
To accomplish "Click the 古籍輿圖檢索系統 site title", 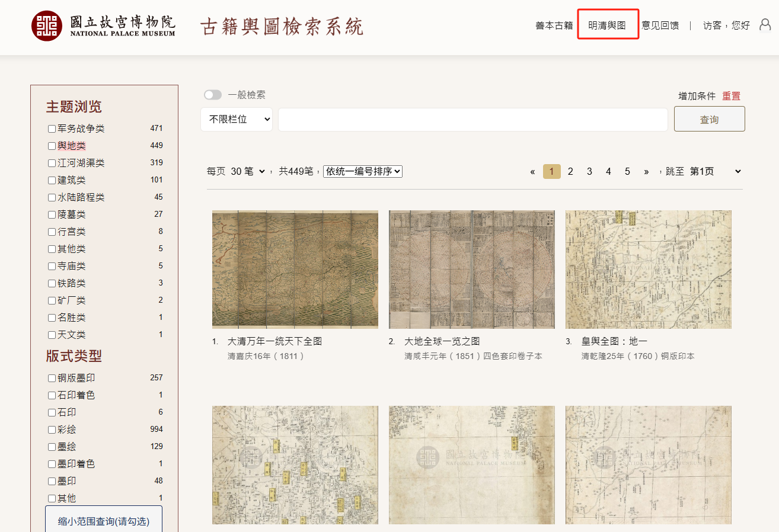I will 282,26.
